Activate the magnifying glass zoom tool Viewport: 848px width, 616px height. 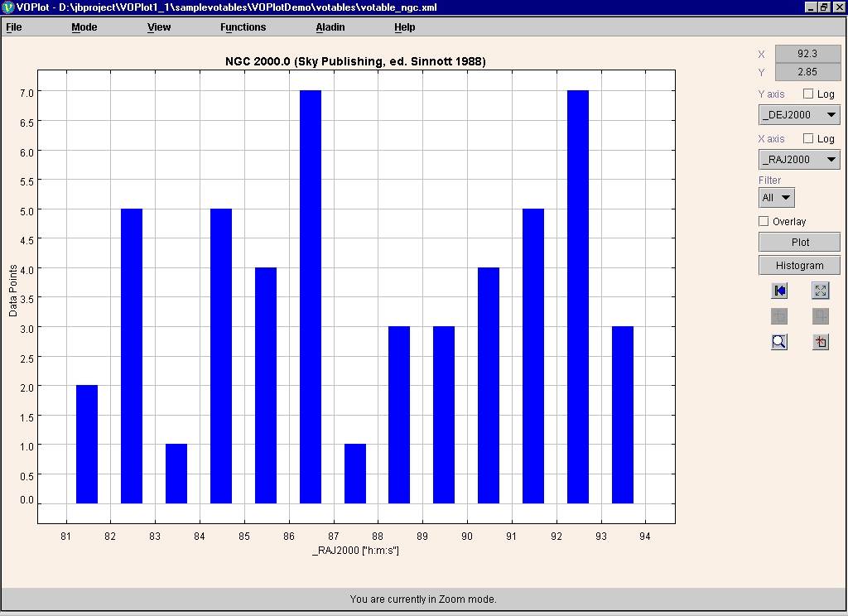[779, 342]
